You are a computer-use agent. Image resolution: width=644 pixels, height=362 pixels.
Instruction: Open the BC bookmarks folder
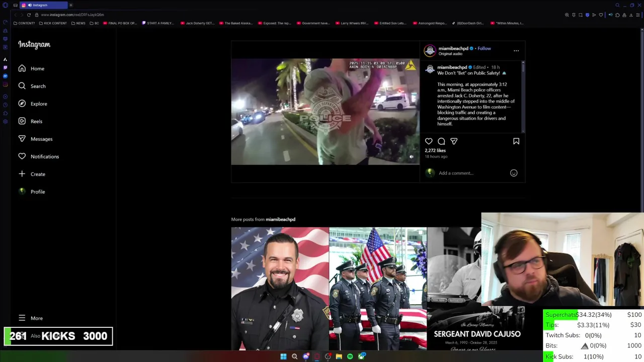94,23
